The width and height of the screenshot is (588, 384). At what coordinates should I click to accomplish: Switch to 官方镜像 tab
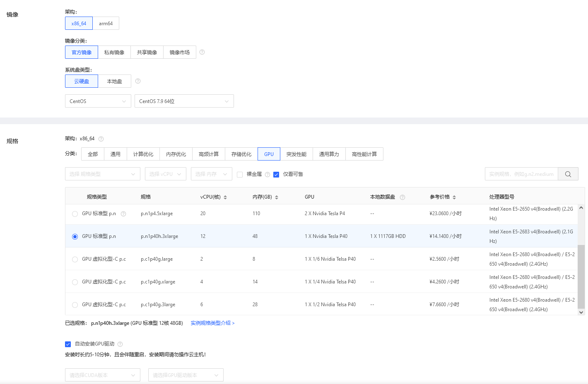tap(82, 53)
